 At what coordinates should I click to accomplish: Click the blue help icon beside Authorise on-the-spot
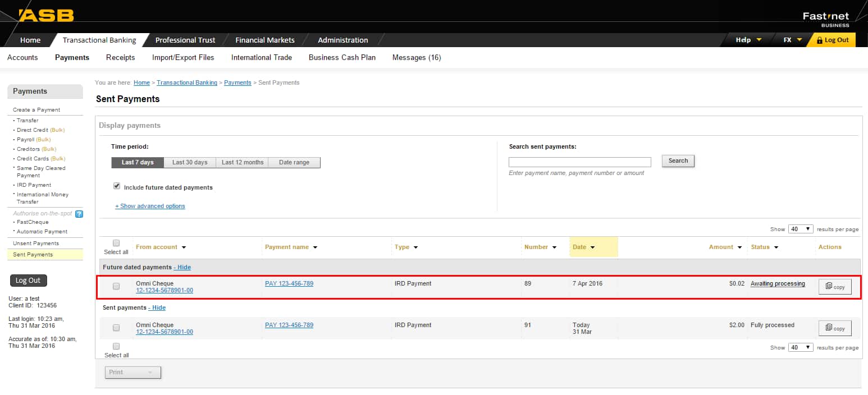pos(79,214)
